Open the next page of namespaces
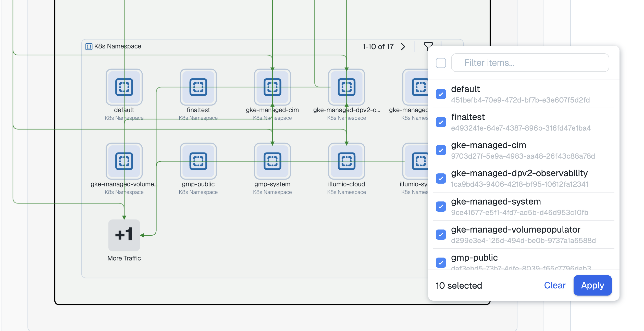The height and width of the screenshot is (331, 644). (403, 46)
